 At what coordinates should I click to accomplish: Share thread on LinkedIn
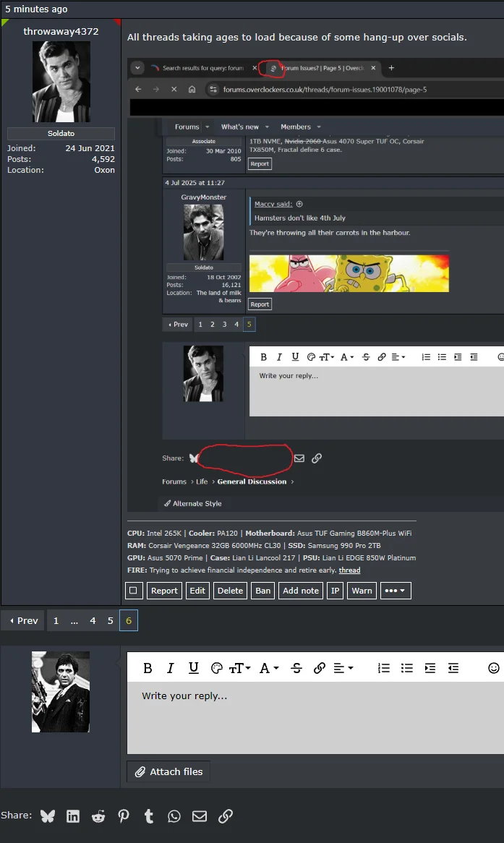(x=72, y=816)
